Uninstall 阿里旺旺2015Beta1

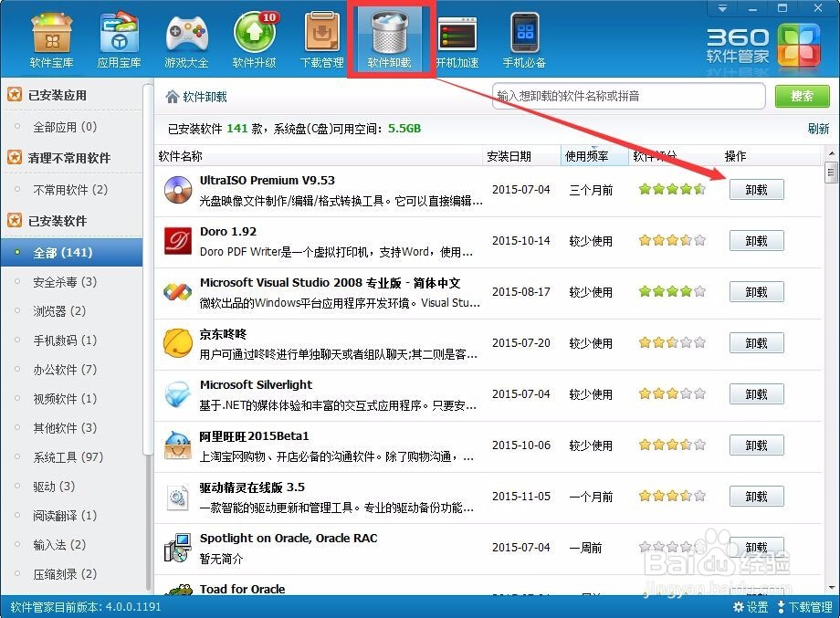(756, 445)
